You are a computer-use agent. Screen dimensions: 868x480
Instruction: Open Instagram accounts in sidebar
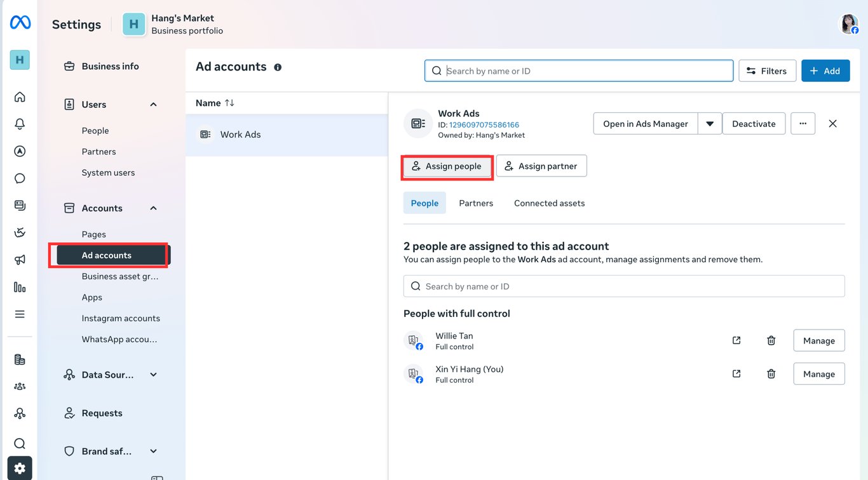click(x=121, y=318)
